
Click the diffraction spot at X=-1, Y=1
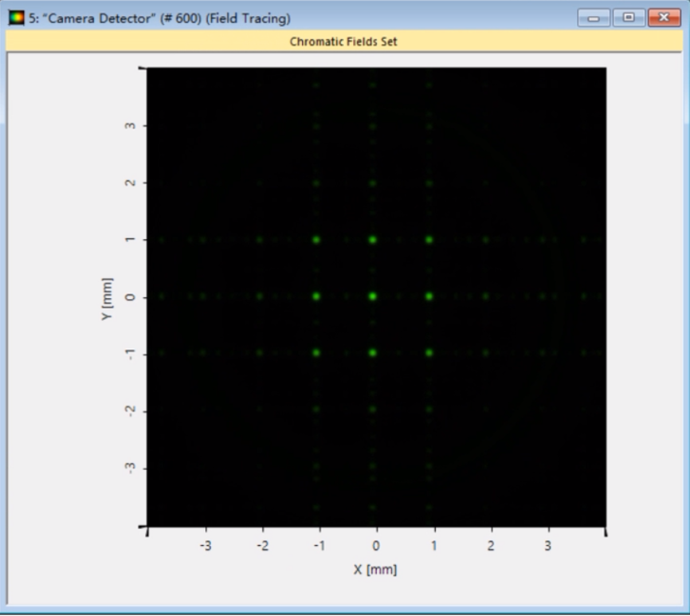316,240
